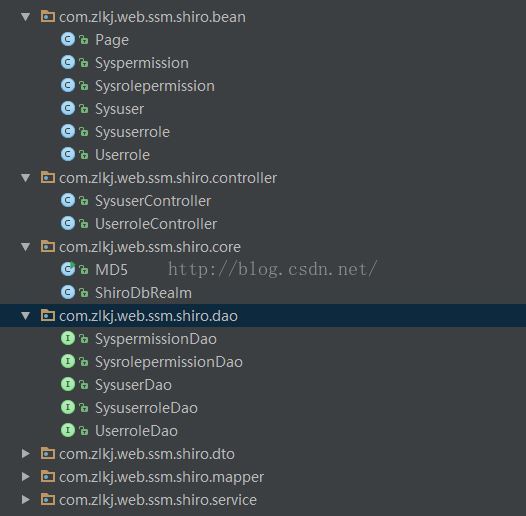Select the SysrolepermissionDao interface name
Viewport: 526px width, 516px height.
tap(169, 362)
